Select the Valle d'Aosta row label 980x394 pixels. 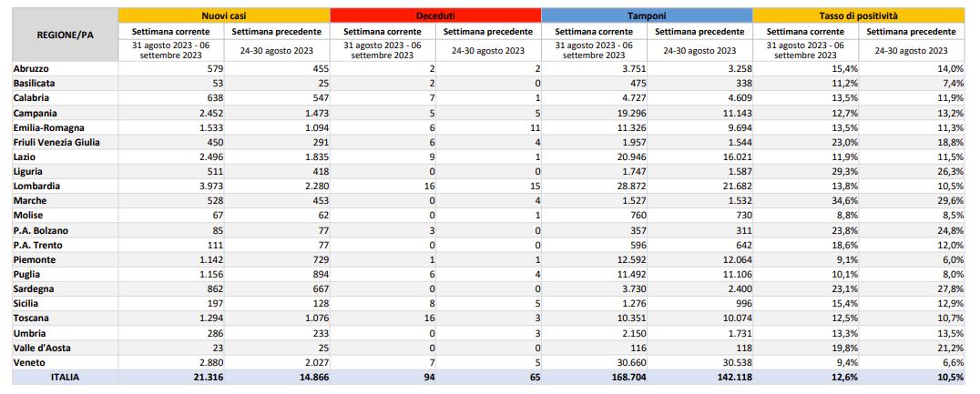42,348
